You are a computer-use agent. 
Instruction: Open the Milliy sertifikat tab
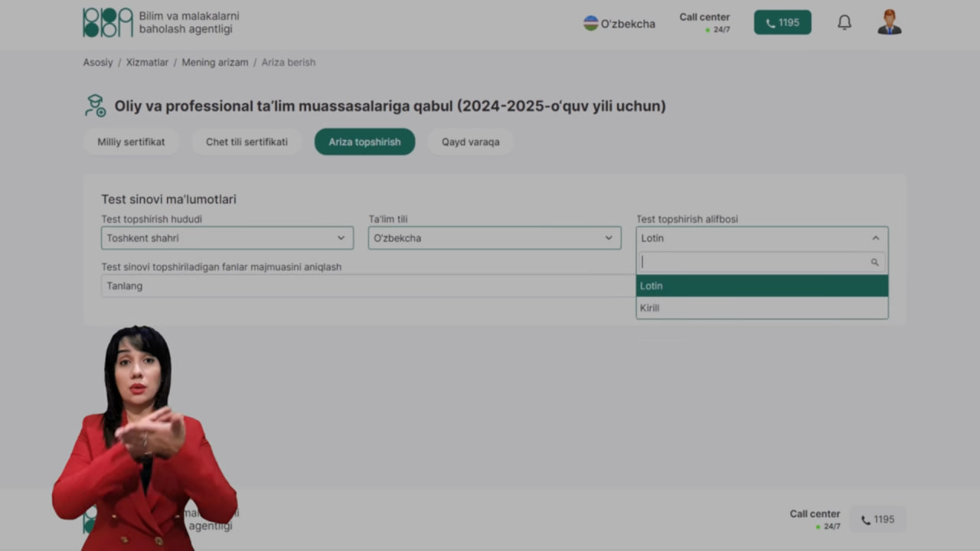point(131,142)
